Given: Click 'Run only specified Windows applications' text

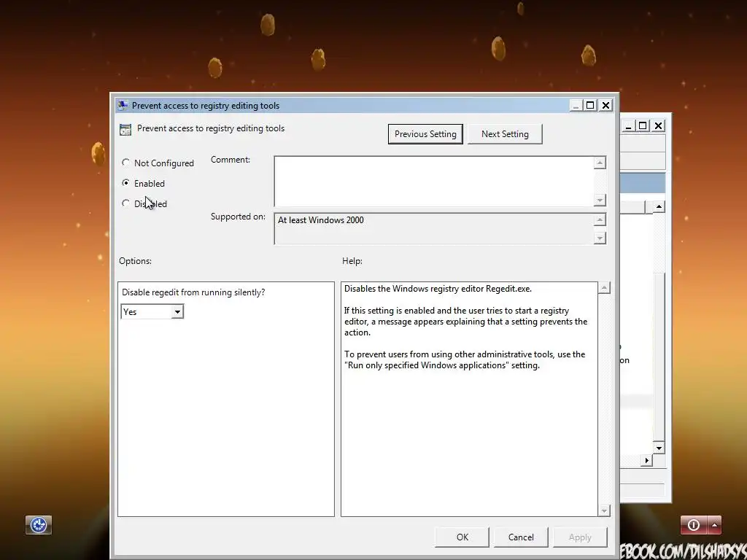Looking at the screenshot, I should pos(427,365).
